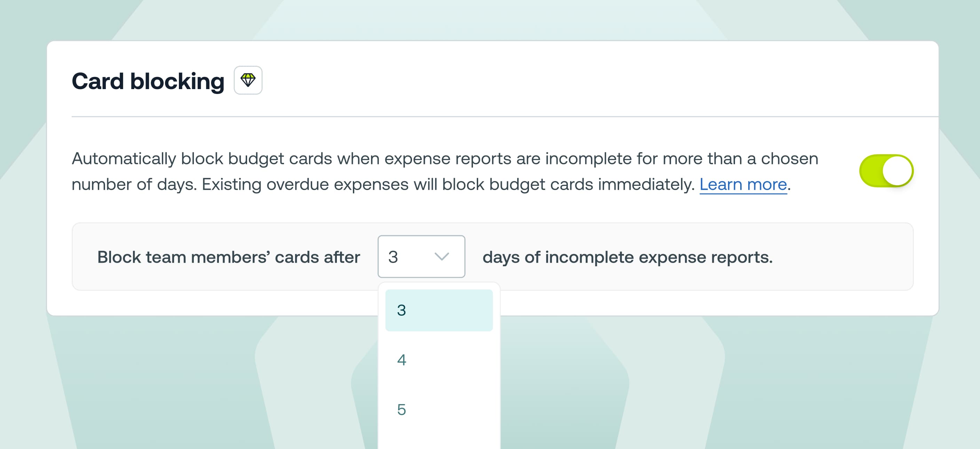The width and height of the screenshot is (980, 449).
Task: Click the dropdown chevron arrow
Action: (441, 257)
